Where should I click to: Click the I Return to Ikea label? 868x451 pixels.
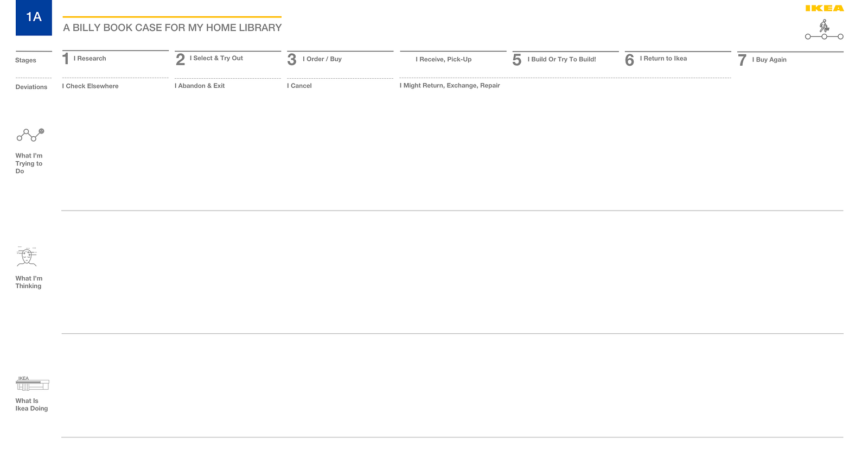pos(663,59)
